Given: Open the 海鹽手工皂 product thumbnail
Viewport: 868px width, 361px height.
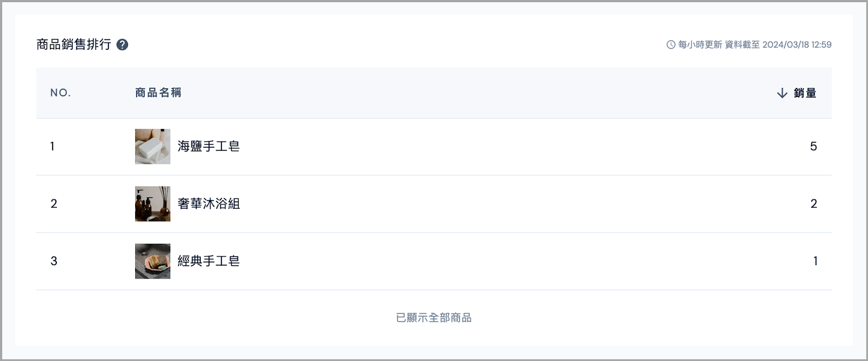Looking at the screenshot, I should coord(152,146).
